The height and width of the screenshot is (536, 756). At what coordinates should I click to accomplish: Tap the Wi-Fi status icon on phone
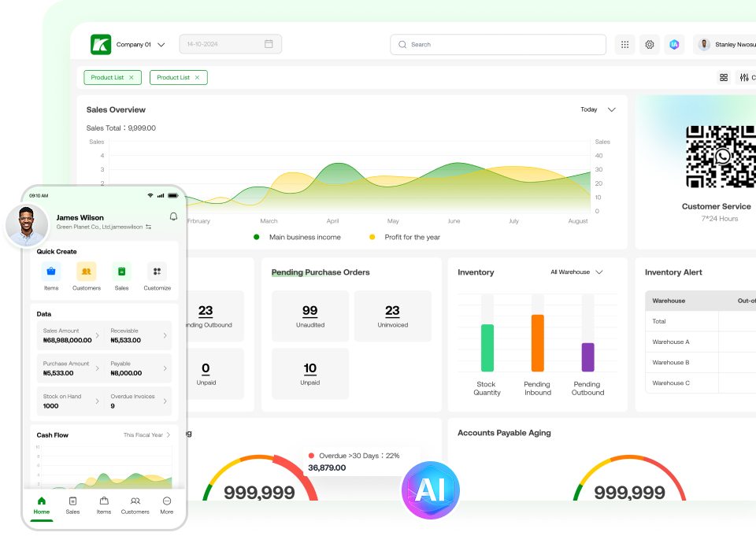pos(150,196)
